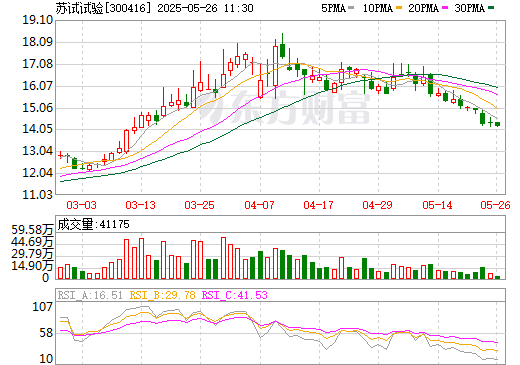Click the 29.79万 volume axis label

(32, 254)
